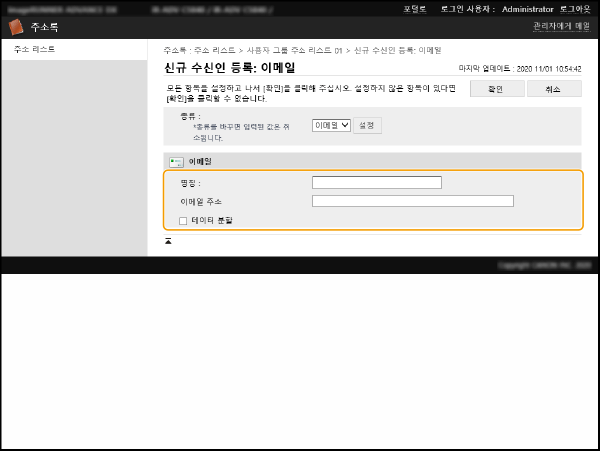
Task: Click the 이메일 section header bar
Action: point(372,161)
